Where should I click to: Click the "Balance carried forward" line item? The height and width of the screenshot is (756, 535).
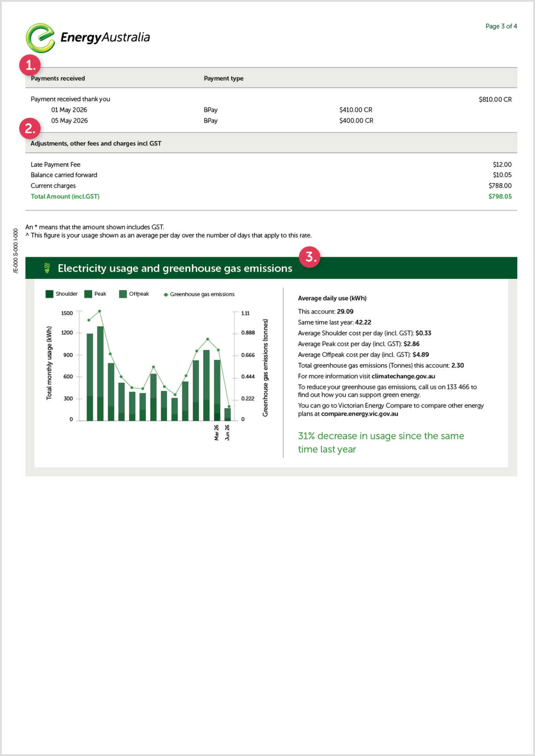(64, 175)
